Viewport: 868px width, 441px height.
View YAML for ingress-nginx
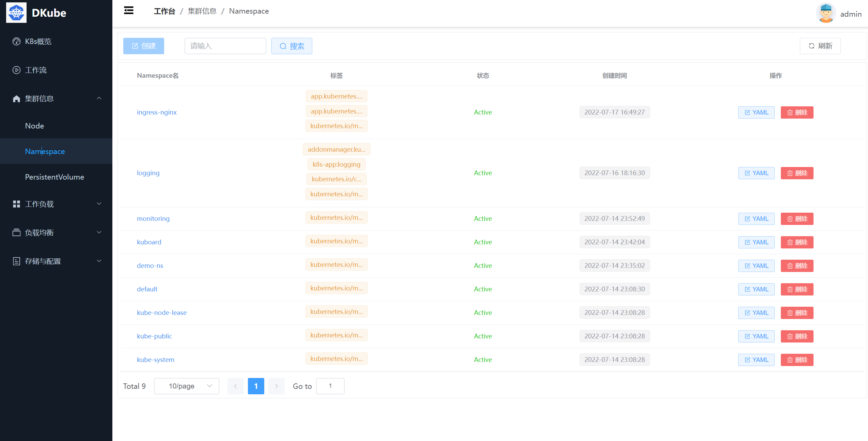[x=756, y=112]
